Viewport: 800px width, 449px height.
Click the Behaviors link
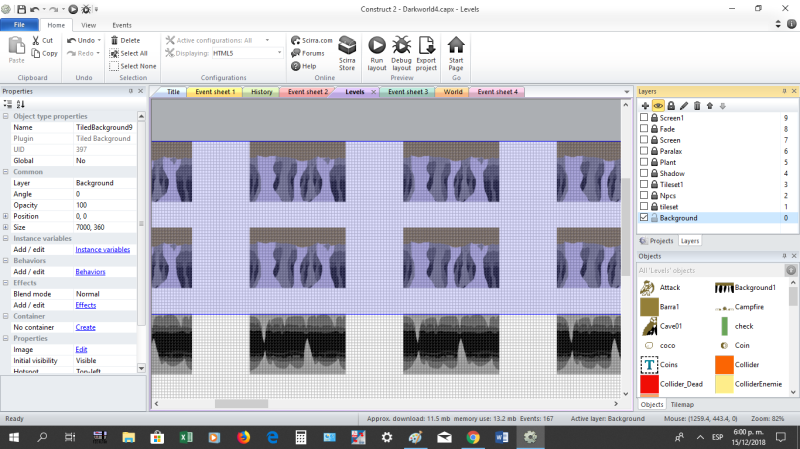[x=90, y=272]
